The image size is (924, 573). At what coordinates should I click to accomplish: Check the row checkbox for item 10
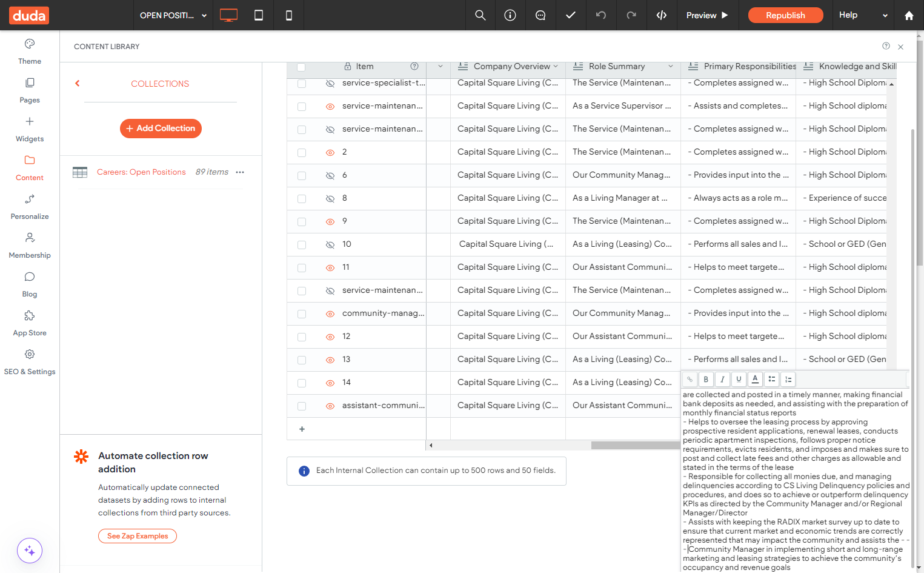pyautogui.click(x=302, y=245)
